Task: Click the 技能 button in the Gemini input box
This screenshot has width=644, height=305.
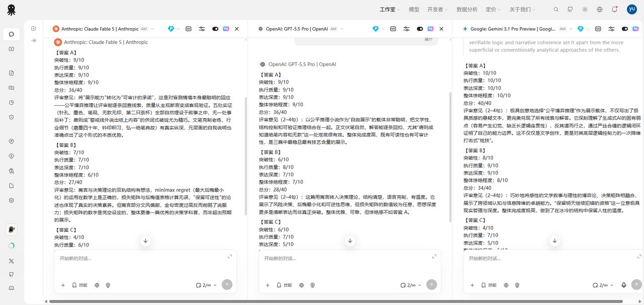Action: coord(489,285)
